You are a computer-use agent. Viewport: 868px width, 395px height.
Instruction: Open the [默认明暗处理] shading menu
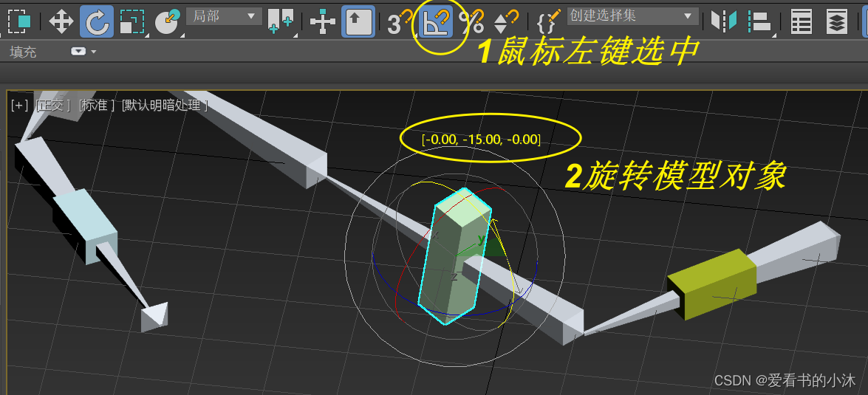click(x=165, y=105)
